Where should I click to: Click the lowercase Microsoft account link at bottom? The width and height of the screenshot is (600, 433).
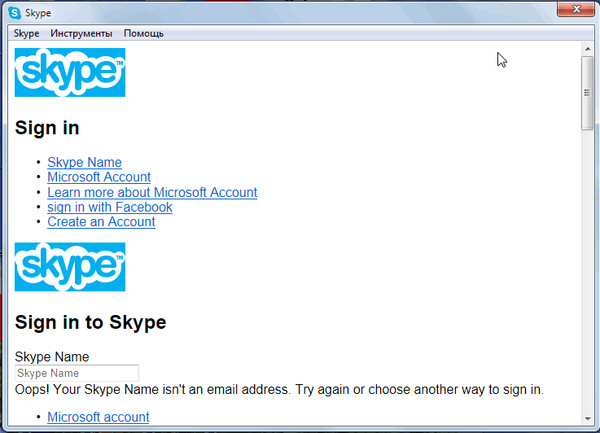(x=98, y=417)
